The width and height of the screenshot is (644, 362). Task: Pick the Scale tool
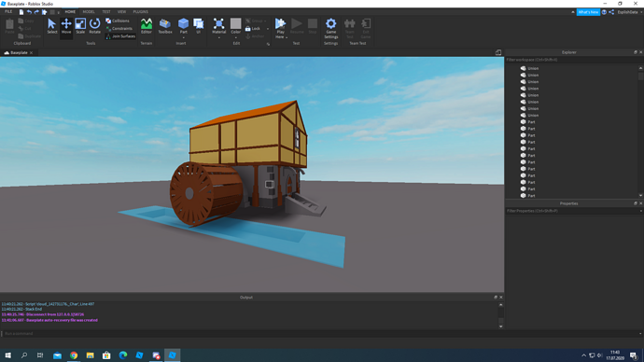pyautogui.click(x=80, y=26)
